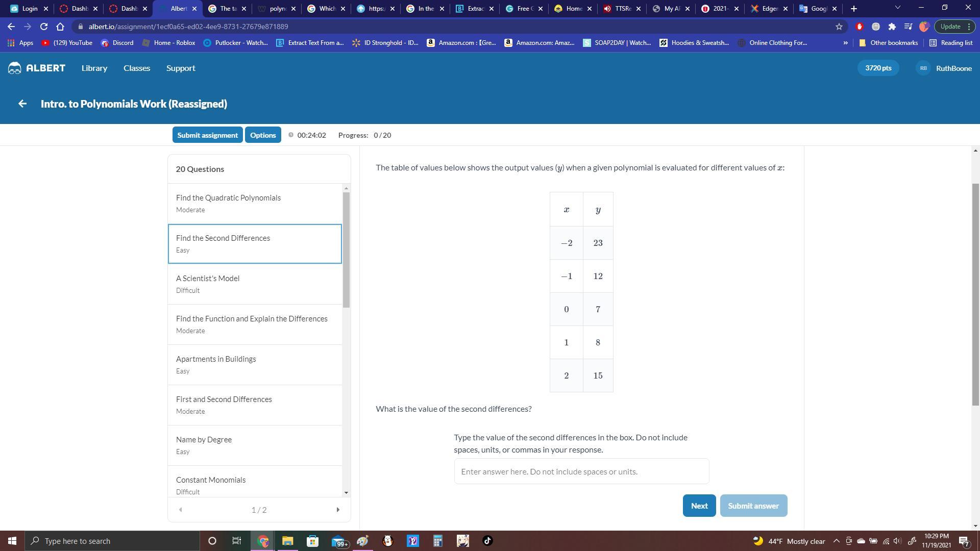The image size is (980, 551).
Task: Expand the tab search chevron in the title bar
Action: click(897, 8)
